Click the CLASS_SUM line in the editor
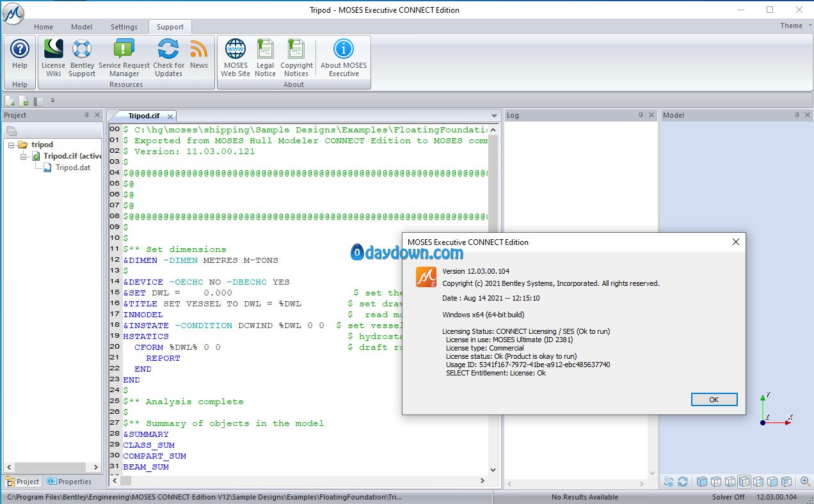Viewport: 814px width, 504px height. point(149,445)
